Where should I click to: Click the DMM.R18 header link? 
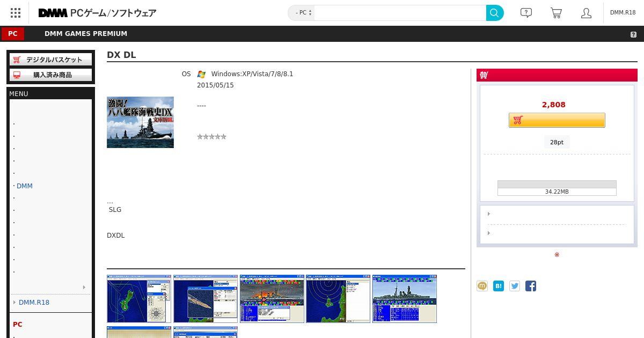click(623, 12)
